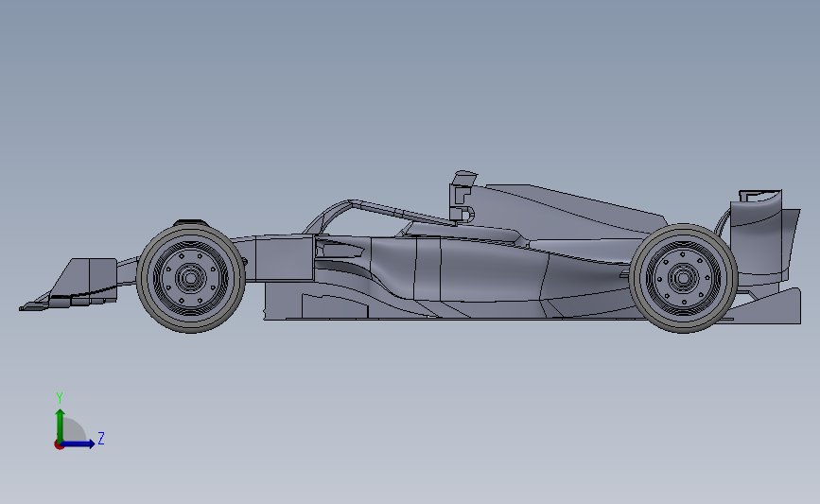Select the nose cone section
Image resolution: width=820 pixels, height=504 pixels.
284,258
